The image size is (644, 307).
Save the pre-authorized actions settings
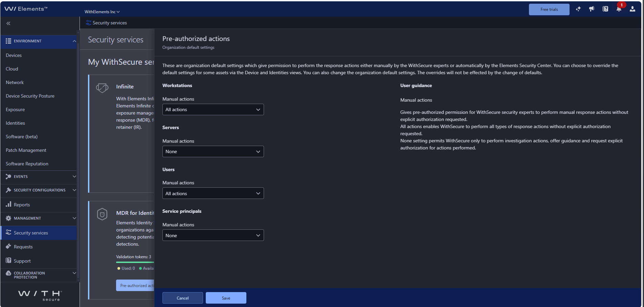click(226, 298)
